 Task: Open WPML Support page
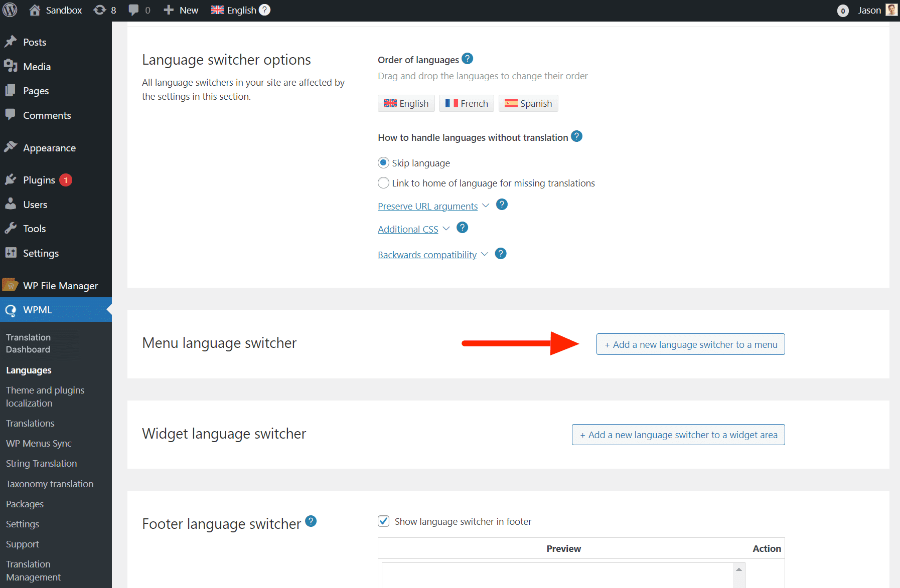22,544
